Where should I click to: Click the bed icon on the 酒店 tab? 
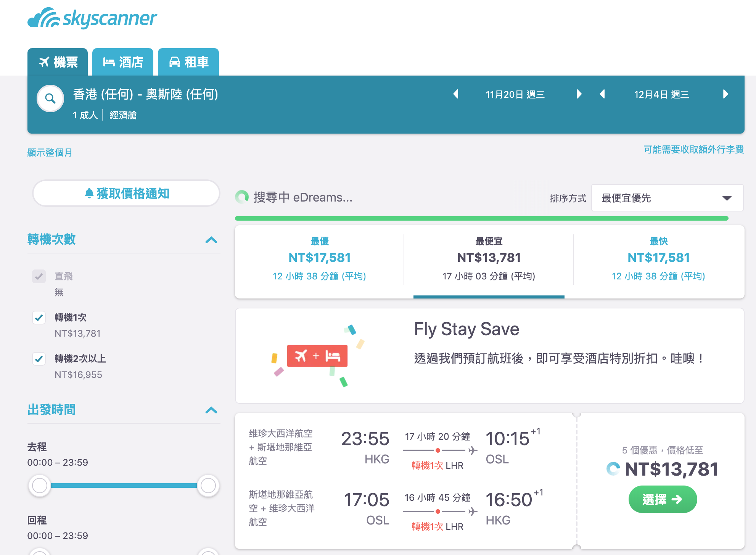109,61
